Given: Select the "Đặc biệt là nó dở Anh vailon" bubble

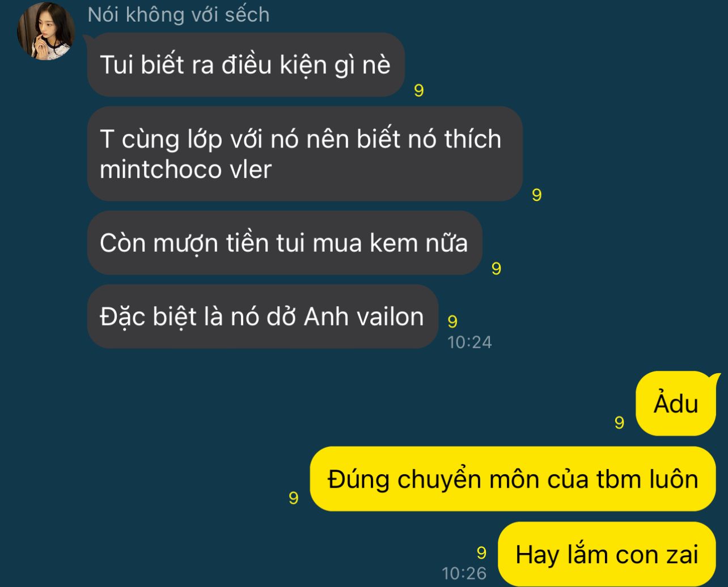Looking at the screenshot, I should pos(263,316).
